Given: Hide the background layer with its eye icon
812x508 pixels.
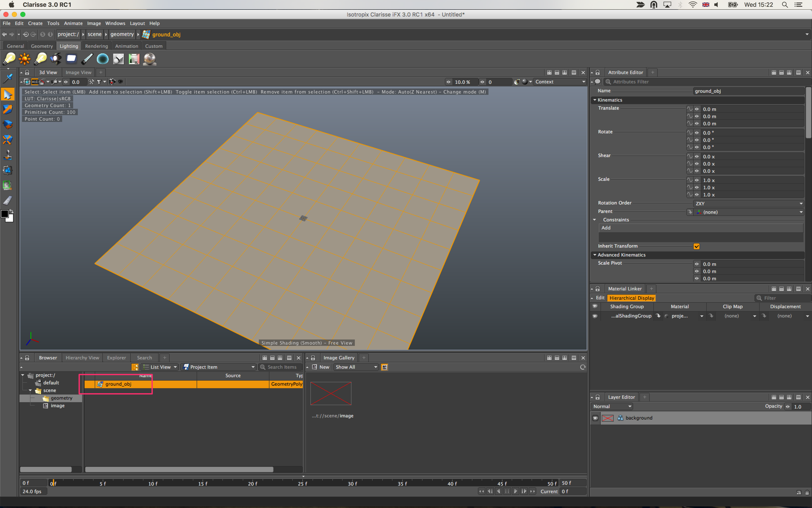Looking at the screenshot, I should [x=595, y=418].
